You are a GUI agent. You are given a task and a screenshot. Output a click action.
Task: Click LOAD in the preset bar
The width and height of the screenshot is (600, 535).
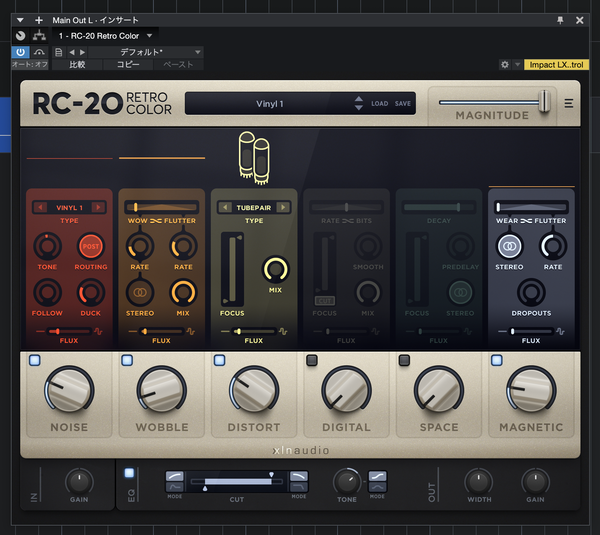tap(379, 103)
